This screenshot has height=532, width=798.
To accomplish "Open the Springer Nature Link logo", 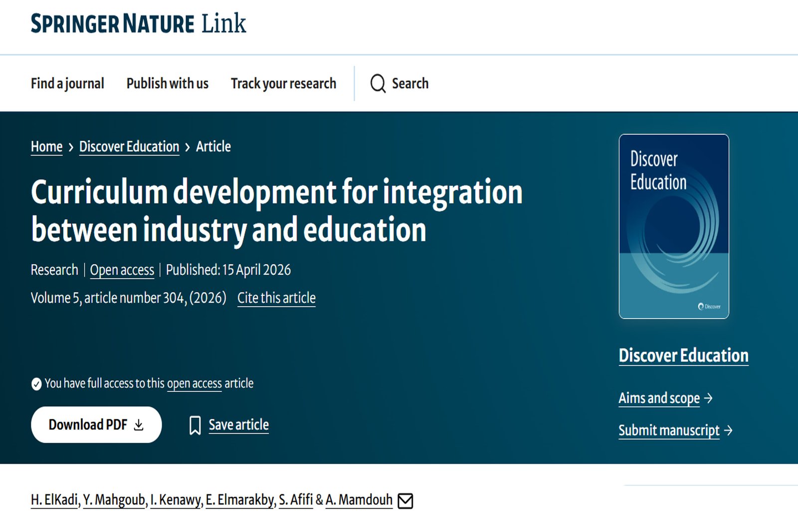I will pyautogui.click(x=138, y=23).
